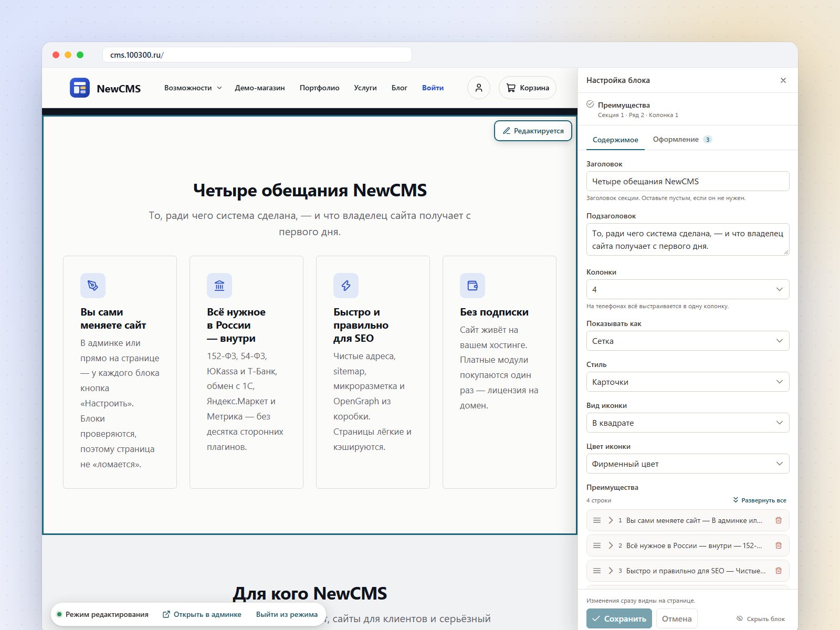Screen dimensions: 840x630
Task: Click the 'Редактируется' button
Action: click(x=533, y=131)
